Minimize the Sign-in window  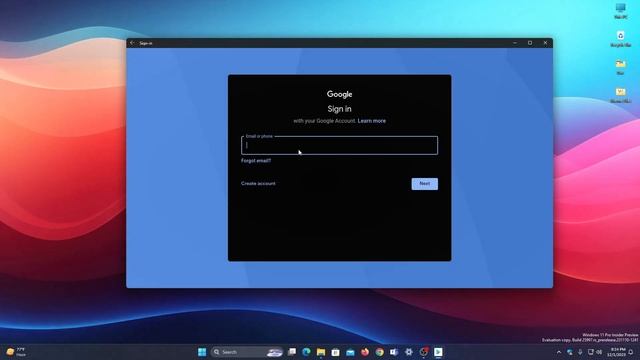[x=515, y=43]
